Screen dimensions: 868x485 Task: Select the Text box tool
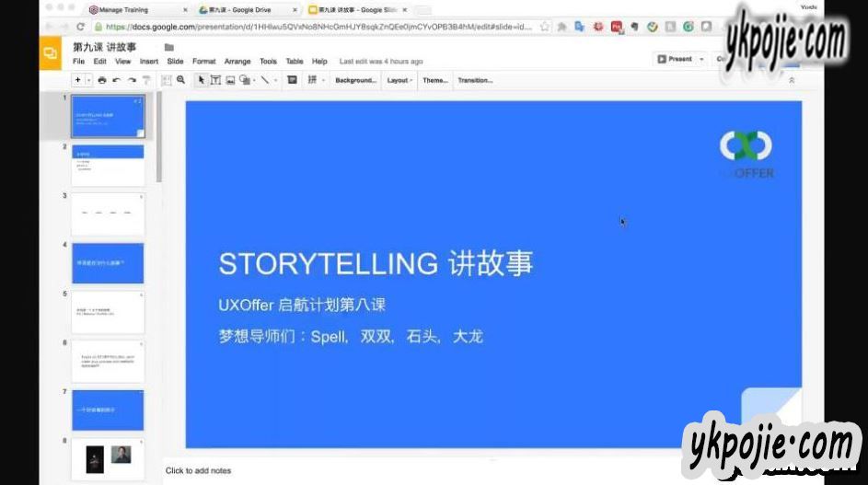click(x=215, y=81)
